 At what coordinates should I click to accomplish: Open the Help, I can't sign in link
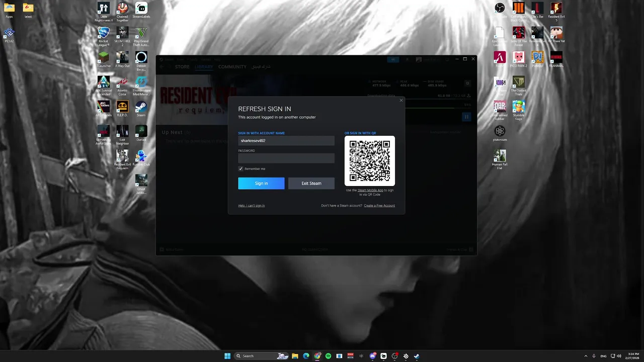pyautogui.click(x=252, y=206)
